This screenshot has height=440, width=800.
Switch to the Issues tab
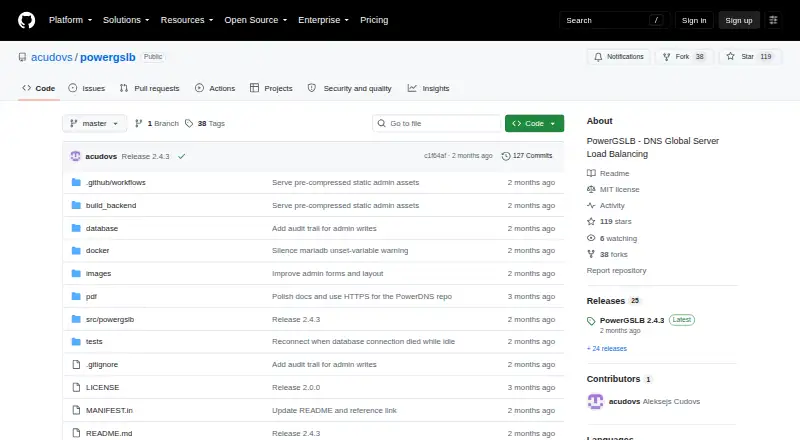coord(87,88)
